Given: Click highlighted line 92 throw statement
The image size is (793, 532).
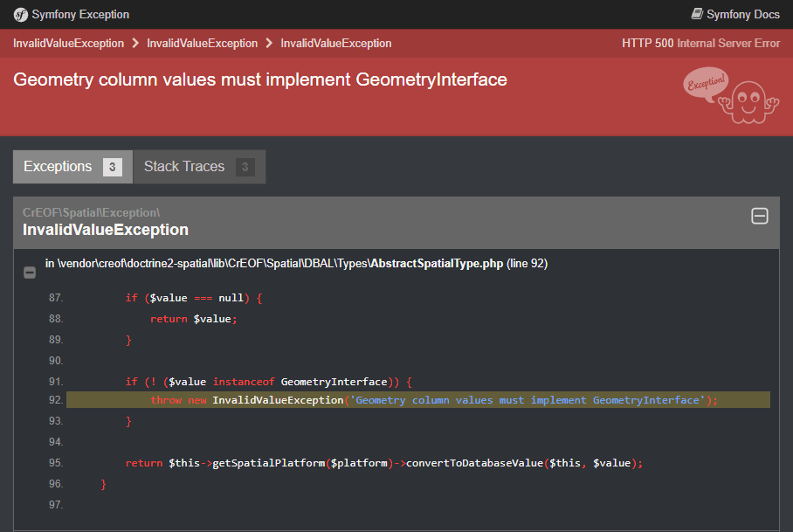Looking at the screenshot, I should [x=433, y=400].
